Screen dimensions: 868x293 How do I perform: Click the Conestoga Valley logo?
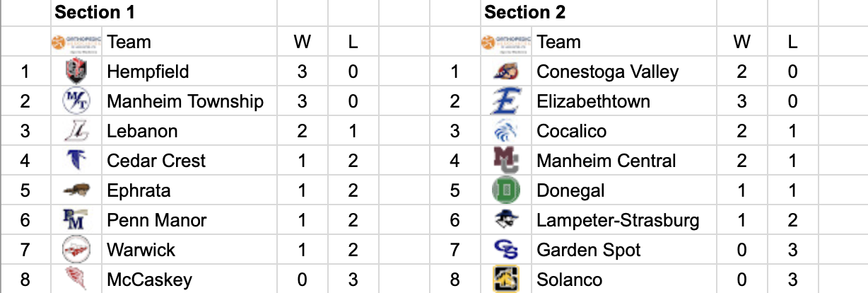pyautogui.click(x=505, y=71)
